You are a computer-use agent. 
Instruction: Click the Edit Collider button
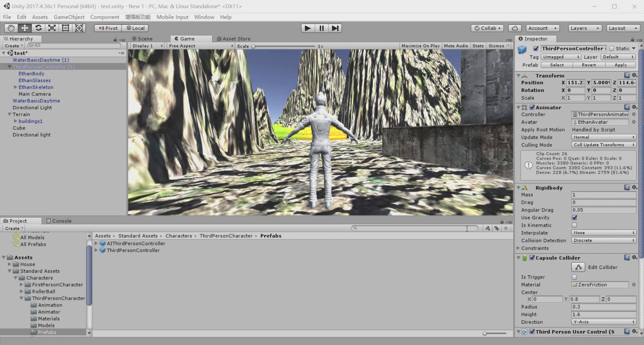tap(578, 267)
